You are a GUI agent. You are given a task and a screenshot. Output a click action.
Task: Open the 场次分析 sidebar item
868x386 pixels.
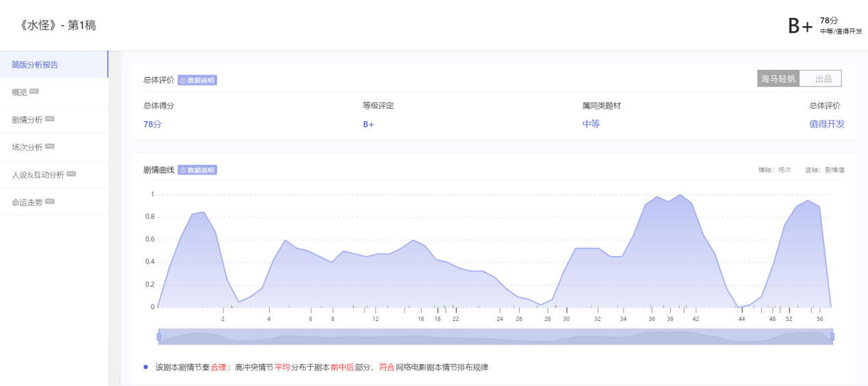(53, 146)
